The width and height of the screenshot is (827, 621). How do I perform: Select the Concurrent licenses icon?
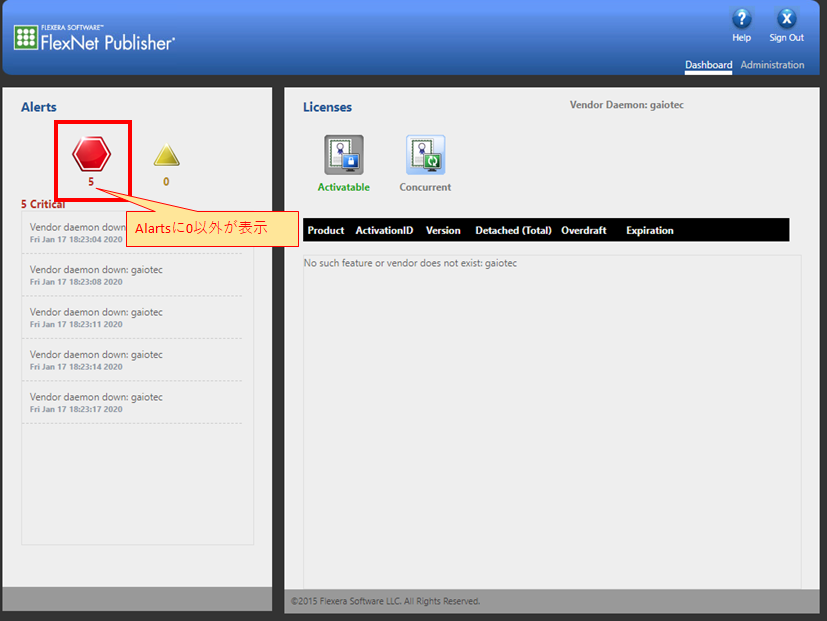pos(426,155)
